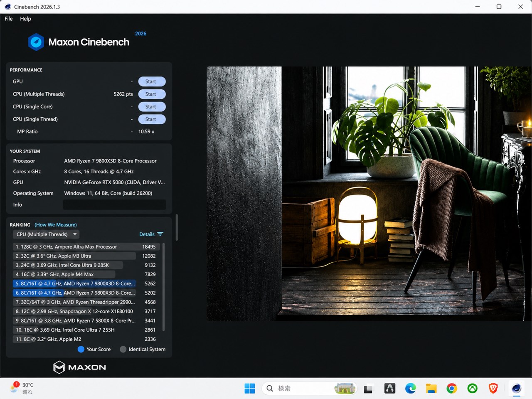Select the Intel Core Ultra 7 255H row
This screenshot has height=399, width=532.
[86, 330]
